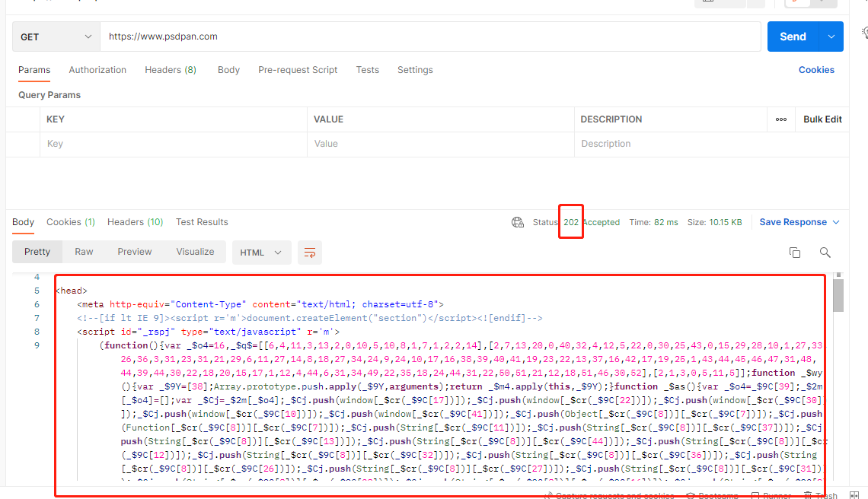
Task: Click the Key input cell
Action: pyautogui.click(x=174, y=144)
